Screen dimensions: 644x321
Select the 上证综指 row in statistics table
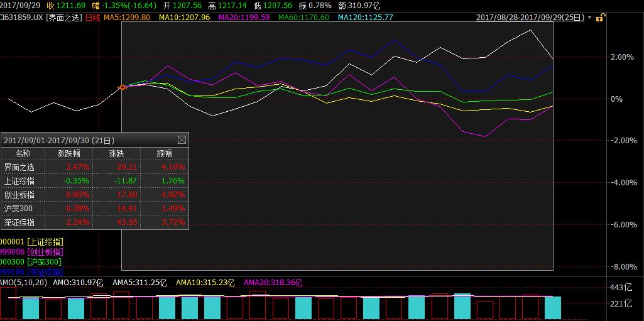[95, 181]
